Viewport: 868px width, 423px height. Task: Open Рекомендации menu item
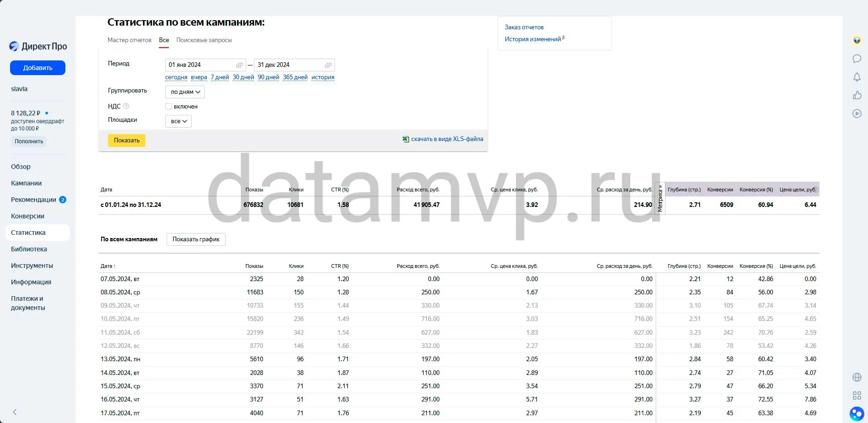click(x=38, y=200)
